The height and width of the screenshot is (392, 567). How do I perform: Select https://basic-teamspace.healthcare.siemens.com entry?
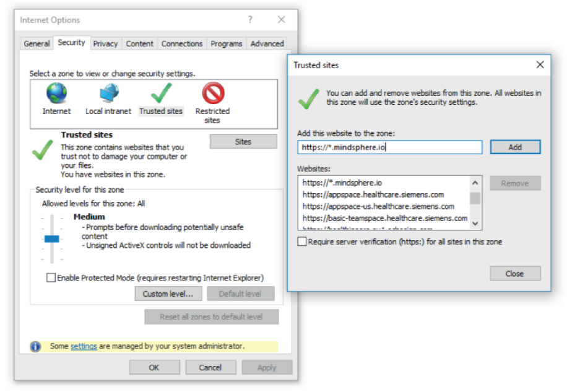point(384,219)
